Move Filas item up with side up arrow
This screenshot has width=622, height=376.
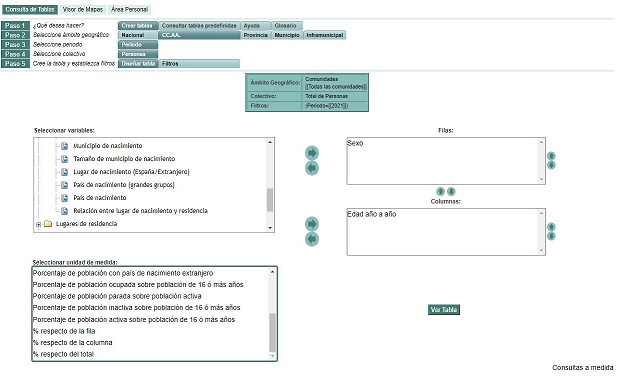tap(551, 156)
